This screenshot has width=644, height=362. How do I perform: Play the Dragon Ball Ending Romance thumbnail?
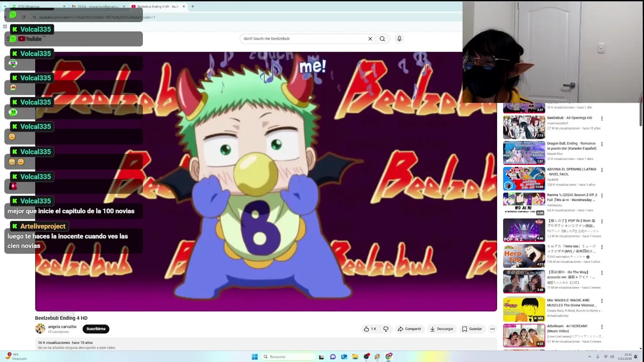pos(524,152)
